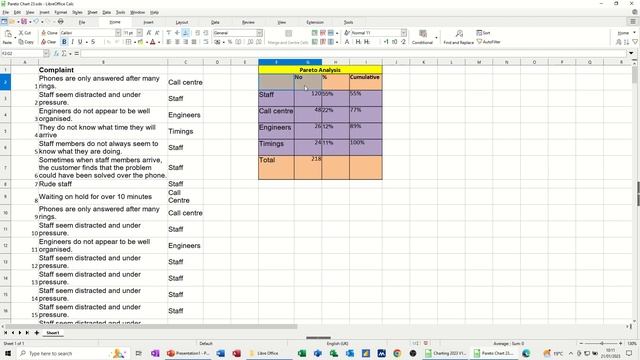Viewport: 640px width, 360px height.
Task: Open the Function Wizard beside the Name box
Action: pos(56,53)
